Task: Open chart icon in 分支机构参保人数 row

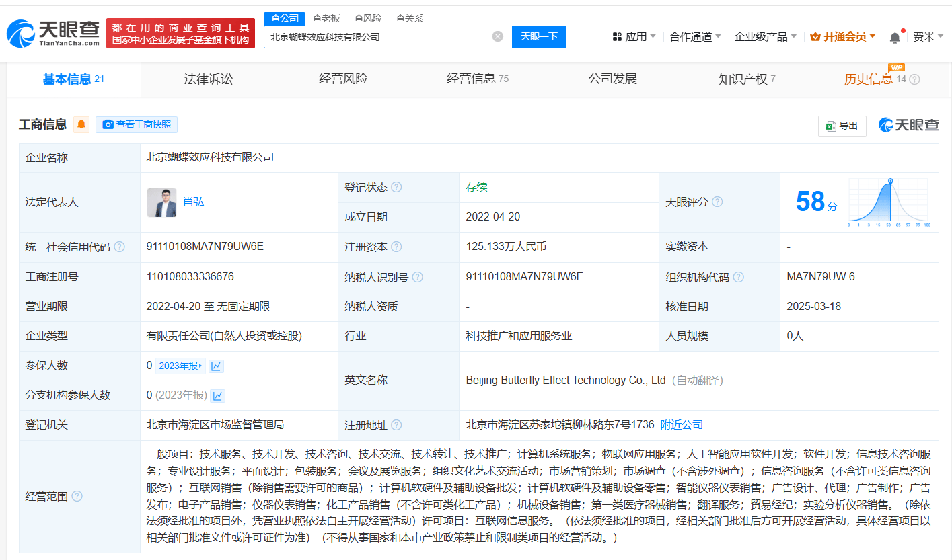Action: click(x=217, y=395)
